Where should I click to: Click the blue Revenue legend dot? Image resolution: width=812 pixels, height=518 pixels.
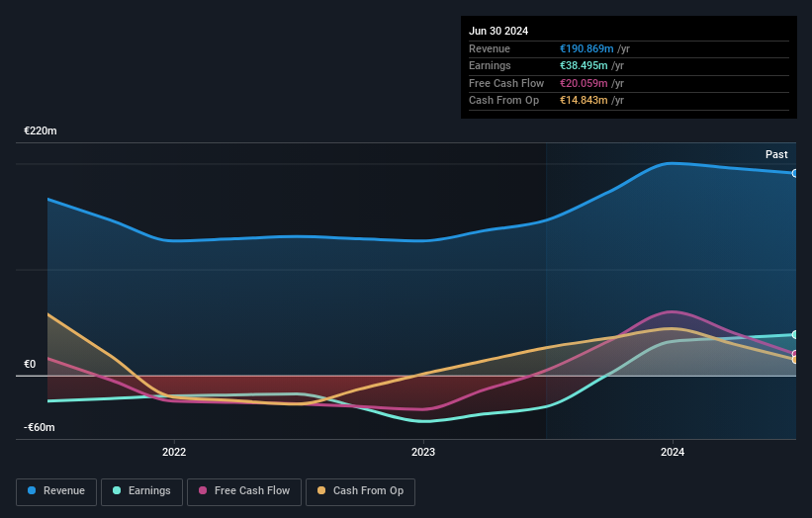click(32, 490)
